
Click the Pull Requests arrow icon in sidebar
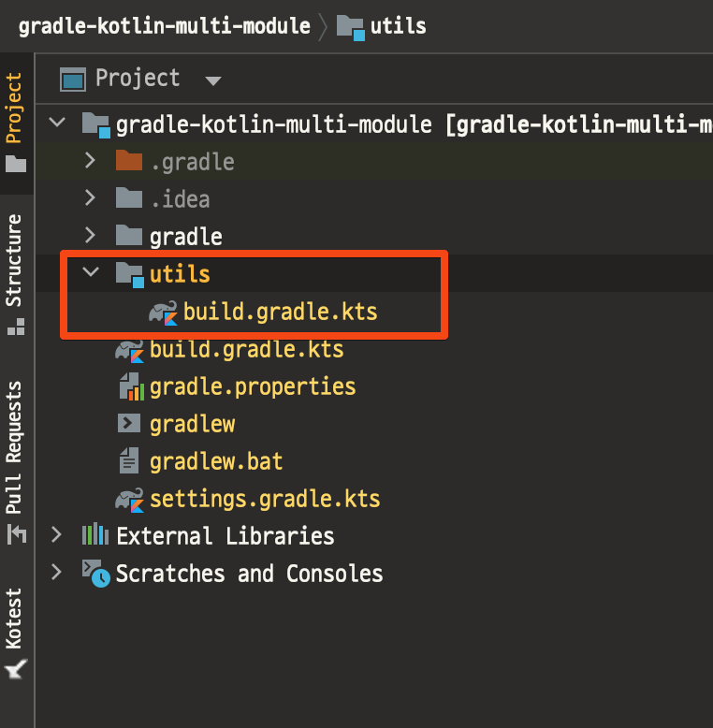[x=16, y=534]
